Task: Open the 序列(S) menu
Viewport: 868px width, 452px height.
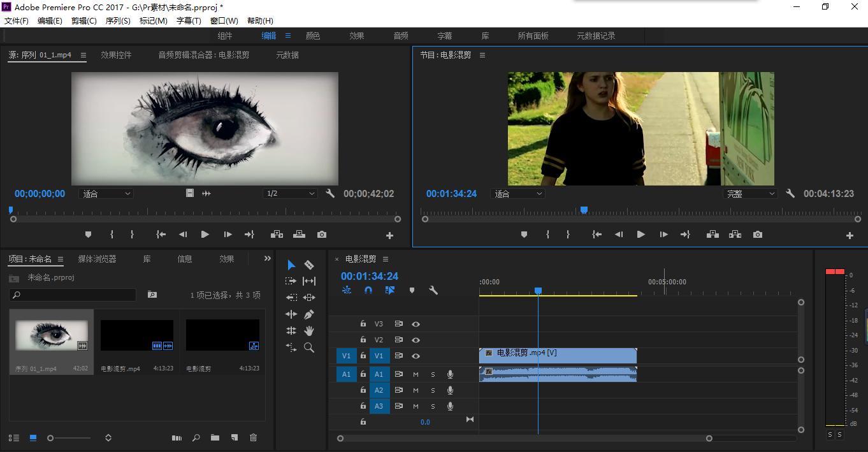Action: pos(117,21)
